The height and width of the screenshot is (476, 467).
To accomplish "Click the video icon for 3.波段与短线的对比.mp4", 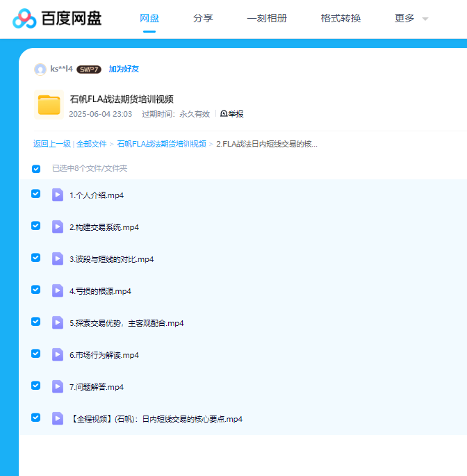I will coord(58,258).
